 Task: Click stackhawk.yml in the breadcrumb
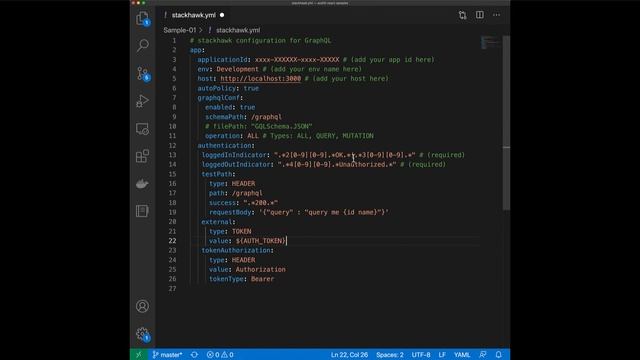click(238, 30)
